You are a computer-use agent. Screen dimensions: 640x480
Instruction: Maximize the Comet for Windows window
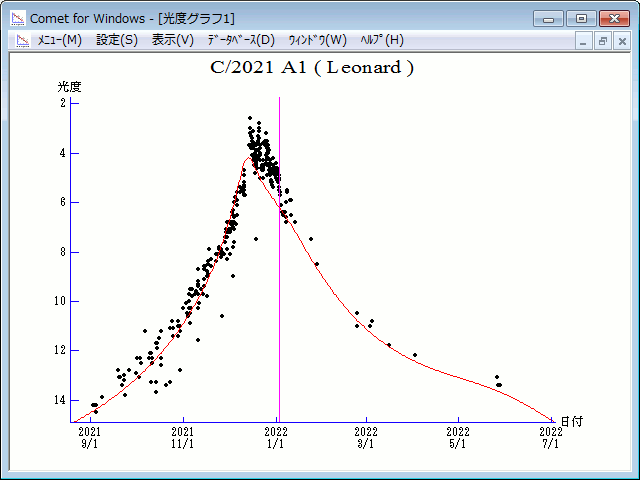pyautogui.click(x=578, y=18)
